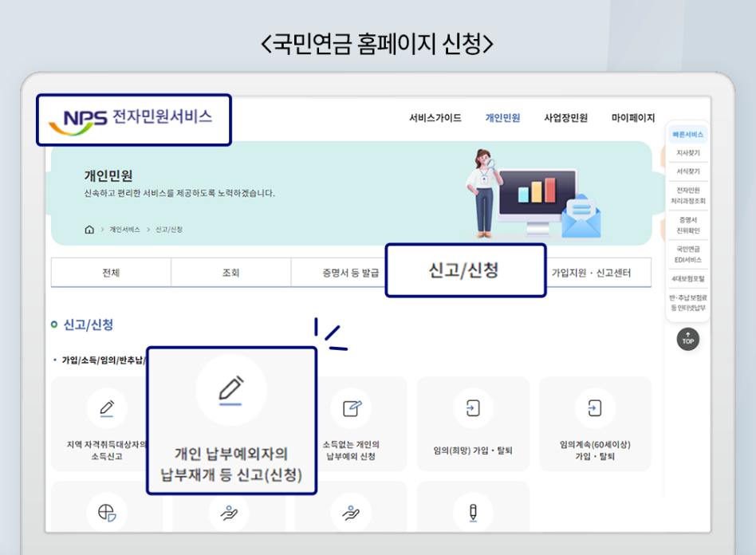Go to home via breadcrumb house icon
Image resolution: width=756 pixels, height=555 pixels.
pyautogui.click(x=89, y=230)
